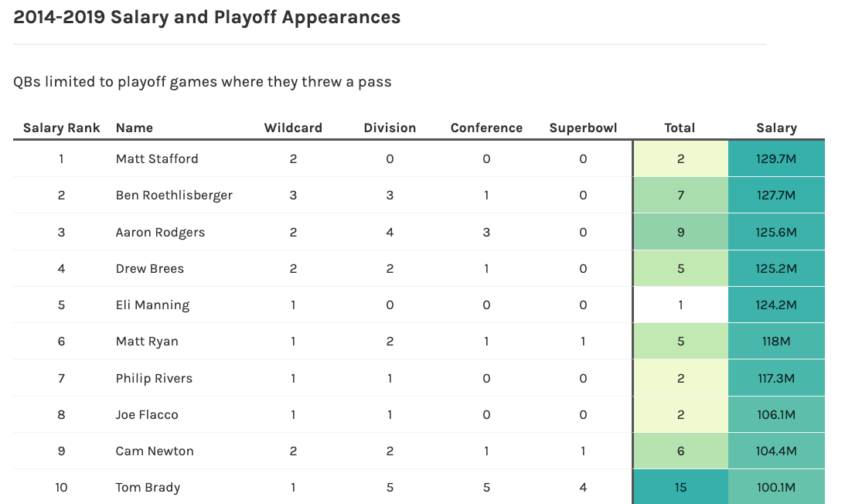Click the Name column header
845x504 pixels.
coord(135,128)
